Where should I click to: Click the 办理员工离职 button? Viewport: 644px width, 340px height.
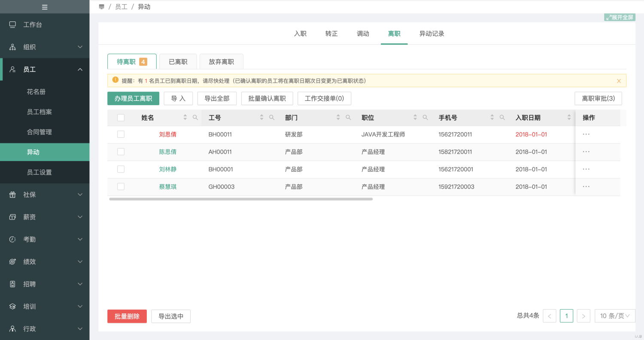[133, 98]
